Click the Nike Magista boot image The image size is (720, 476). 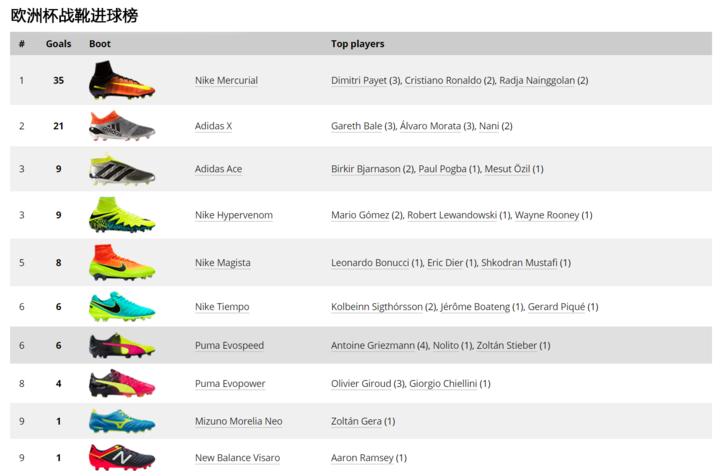click(x=121, y=262)
